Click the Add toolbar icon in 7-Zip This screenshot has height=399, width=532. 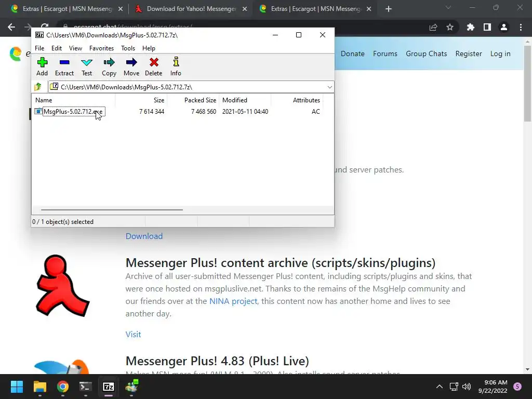(42, 66)
